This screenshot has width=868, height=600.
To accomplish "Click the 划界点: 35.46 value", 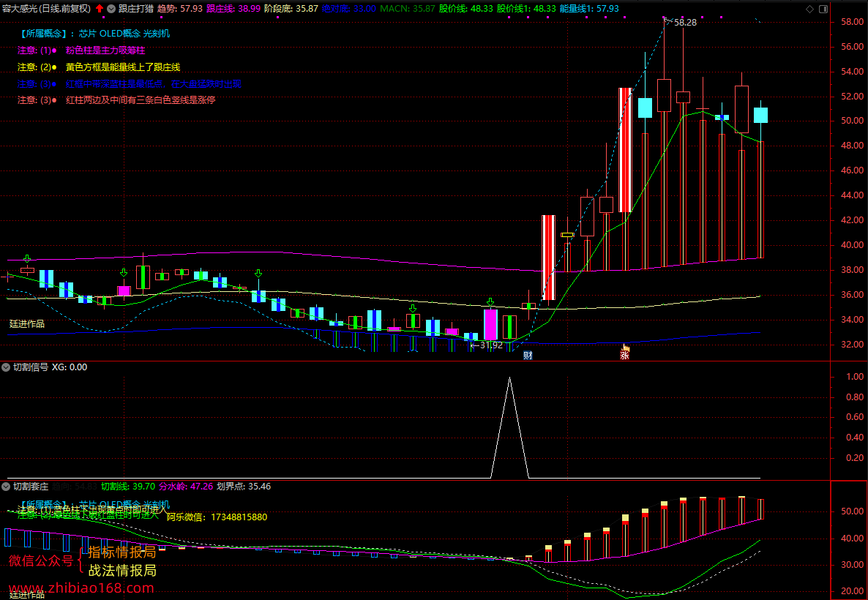I will (x=244, y=487).
